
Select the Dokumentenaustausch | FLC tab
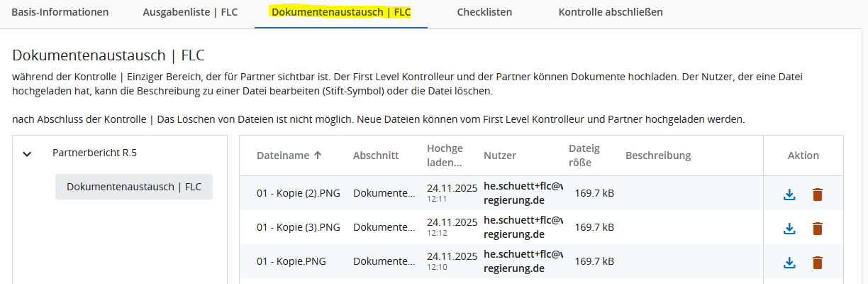click(341, 12)
